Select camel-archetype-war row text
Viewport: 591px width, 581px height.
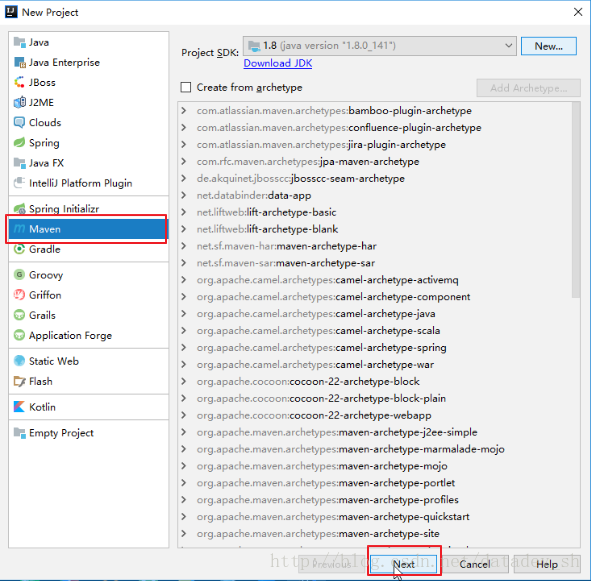click(315, 365)
